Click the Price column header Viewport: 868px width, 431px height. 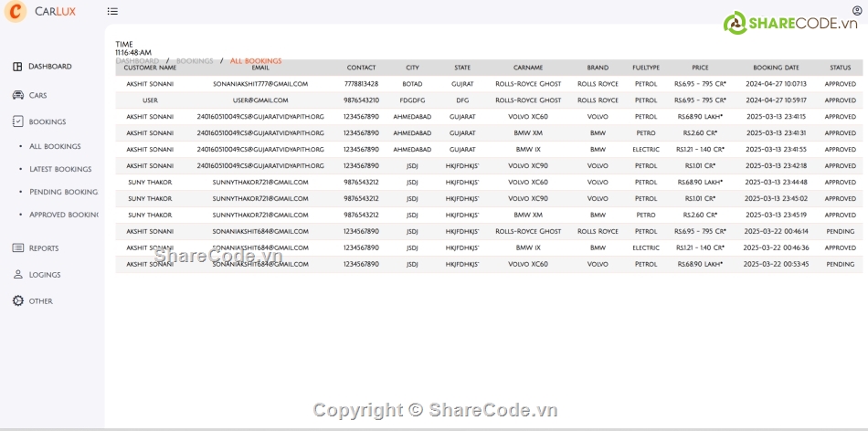[x=700, y=68]
